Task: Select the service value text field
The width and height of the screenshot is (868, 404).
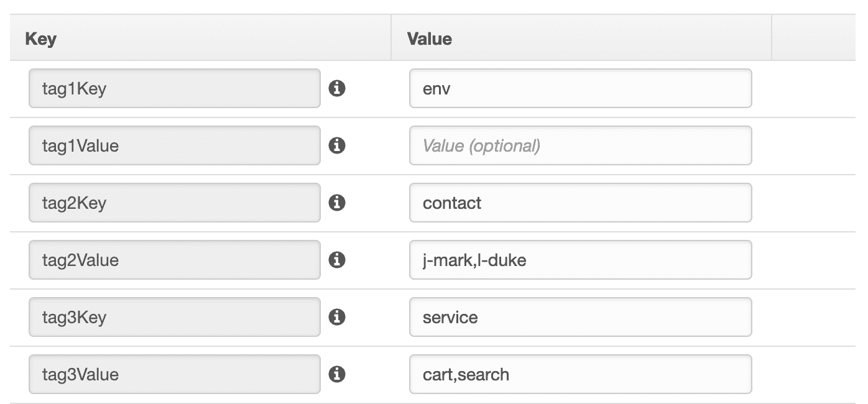Action: (x=580, y=317)
